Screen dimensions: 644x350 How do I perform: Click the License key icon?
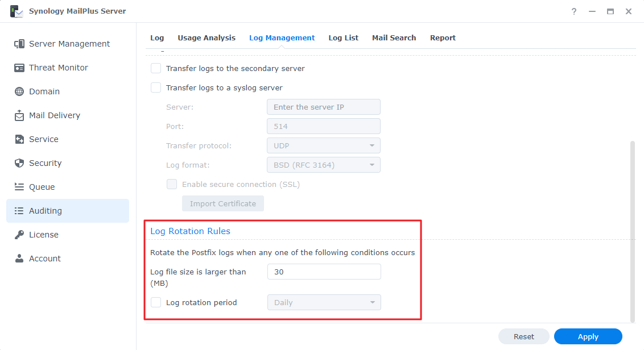(x=19, y=234)
